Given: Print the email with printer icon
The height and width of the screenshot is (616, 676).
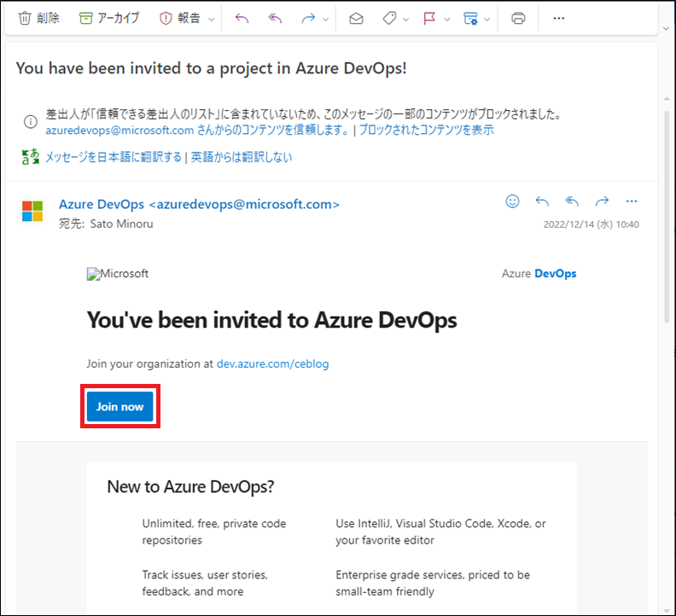Looking at the screenshot, I should 518,18.
